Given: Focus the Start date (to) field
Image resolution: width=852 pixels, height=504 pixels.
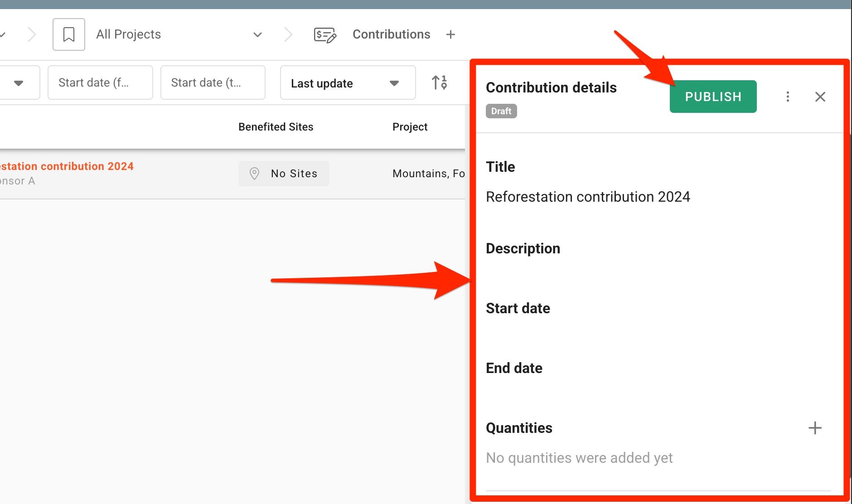Looking at the screenshot, I should [x=213, y=82].
